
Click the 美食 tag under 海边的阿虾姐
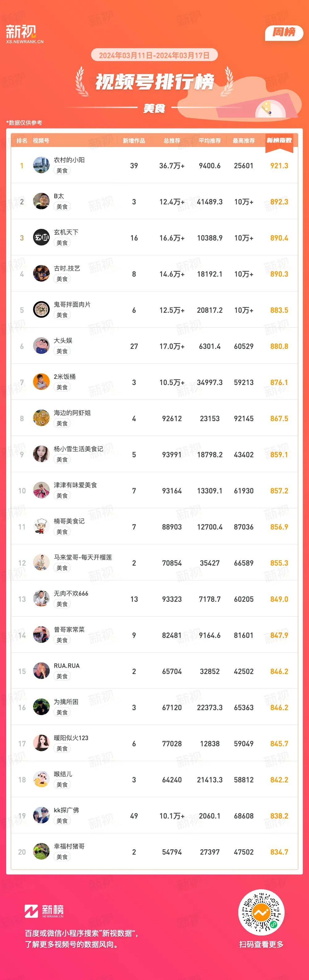click(x=62, y=423)
